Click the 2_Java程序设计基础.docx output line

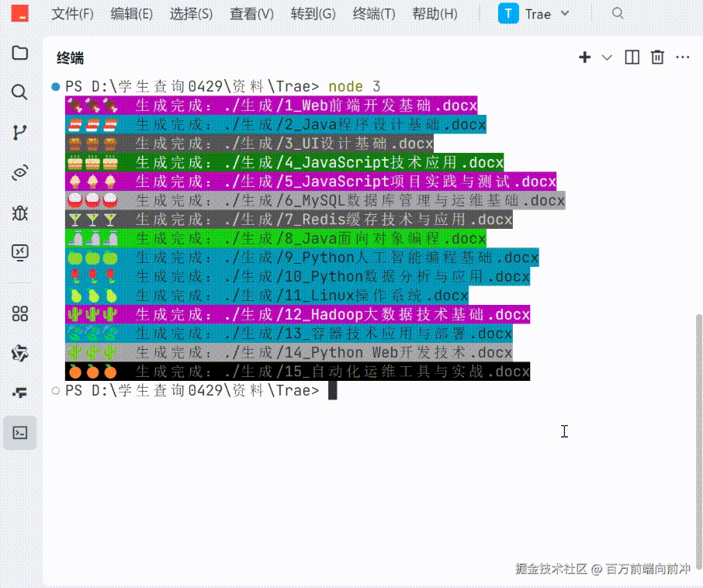pyautogui.click(x=275, y=124)
